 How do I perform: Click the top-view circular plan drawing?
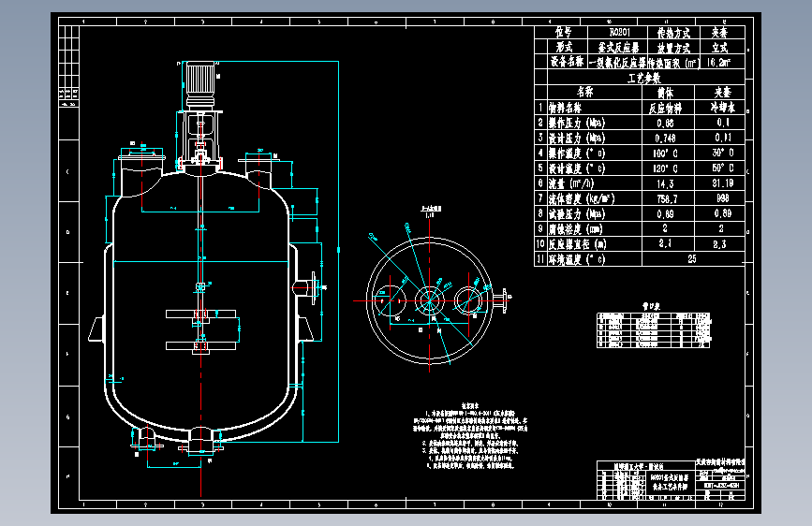click(429, 300)
